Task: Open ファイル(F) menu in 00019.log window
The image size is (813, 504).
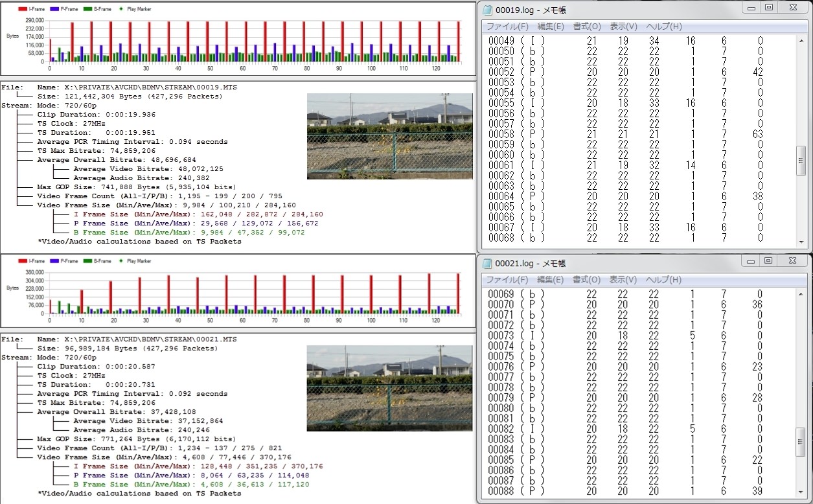Action: (x=507, y=27)
